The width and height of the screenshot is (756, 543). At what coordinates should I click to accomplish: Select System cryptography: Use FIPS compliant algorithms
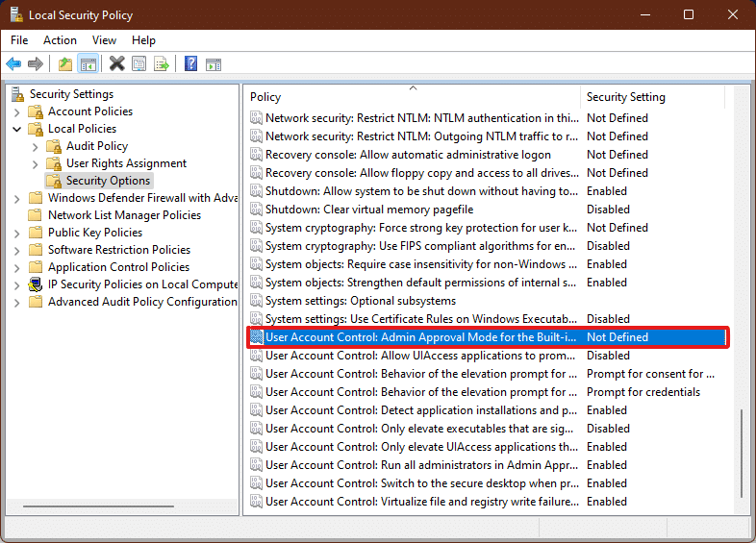pyautogui.click(x=488, y=246)
